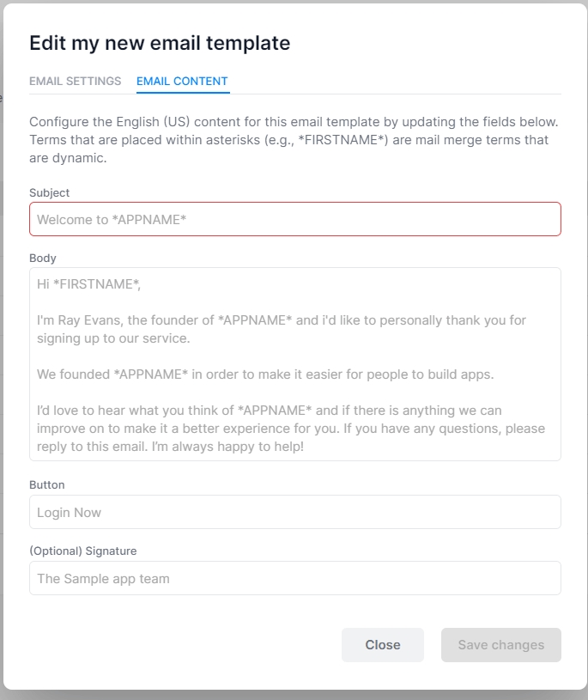Focus the Body text area
Image resolution: width=588 pixels, height=700 pixels.
294,364
